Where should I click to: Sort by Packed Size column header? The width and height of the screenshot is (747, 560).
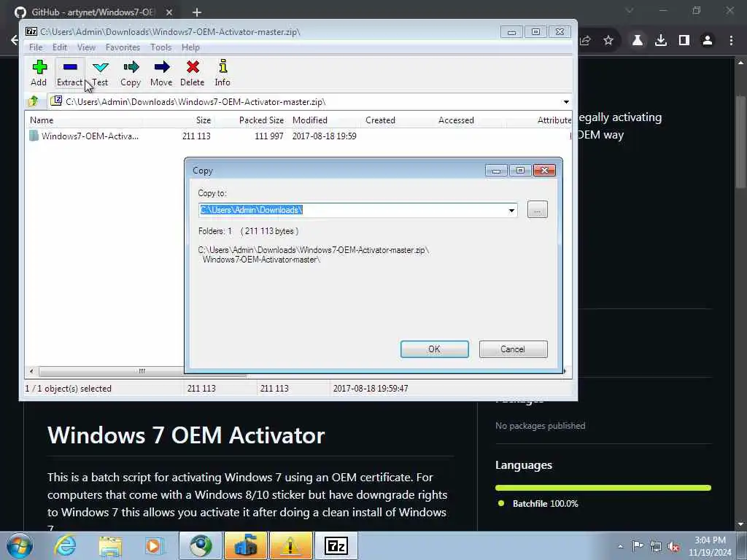tap(262, 120)
